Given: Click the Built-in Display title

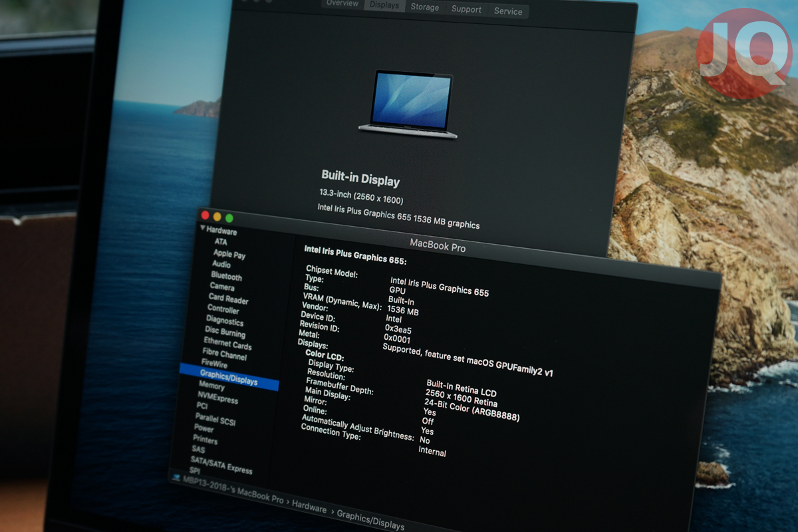Looking at the screenshot, I should point(360,178).
